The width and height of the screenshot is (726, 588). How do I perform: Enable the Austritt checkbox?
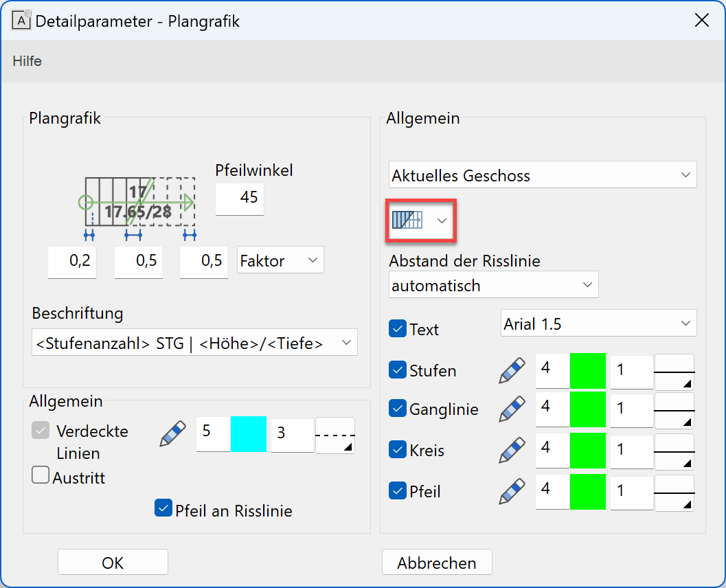(x=41, y=475)
